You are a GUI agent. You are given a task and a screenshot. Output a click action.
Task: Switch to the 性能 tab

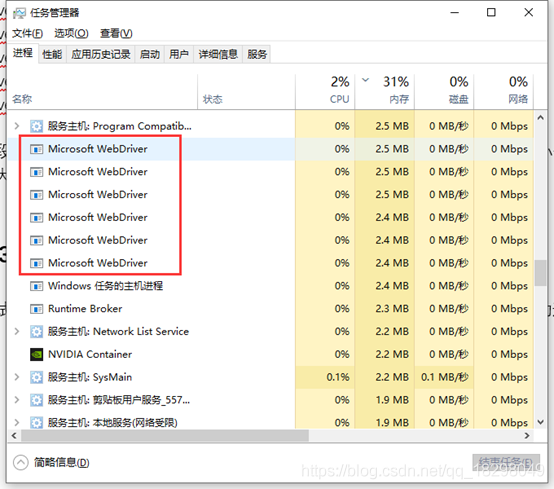click(52, 54)
